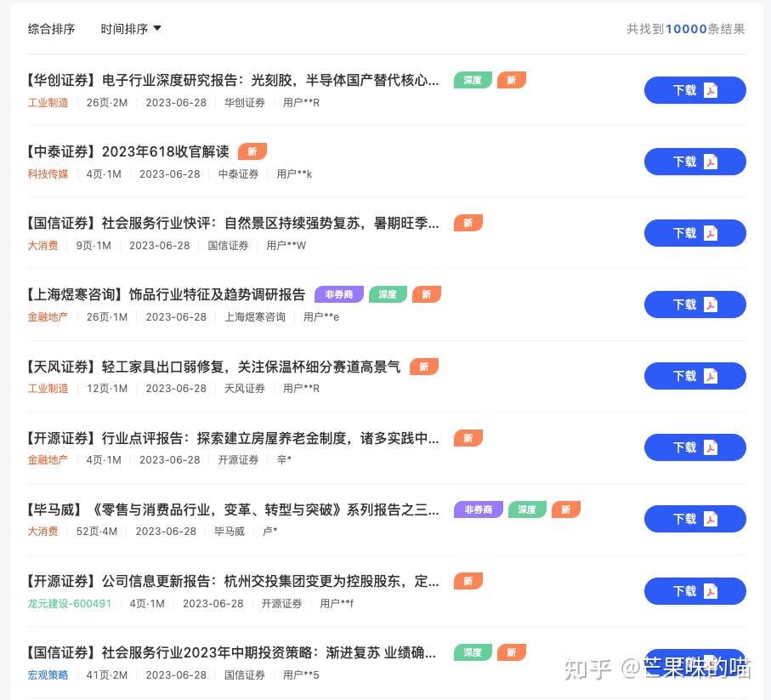Viewport: 771px width, 700px height.
Task: Select the 综合排序 sort tab
Action: pos(51,29)
